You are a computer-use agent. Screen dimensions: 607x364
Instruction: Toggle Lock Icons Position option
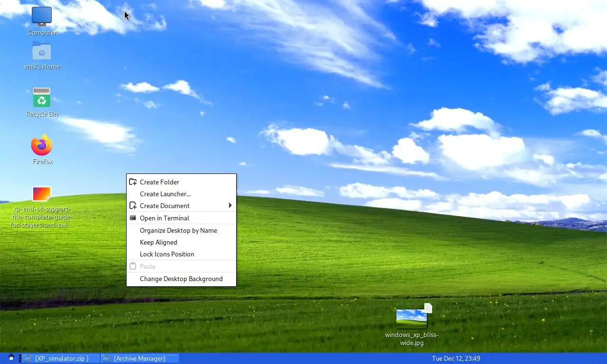(x=181, y=254)
